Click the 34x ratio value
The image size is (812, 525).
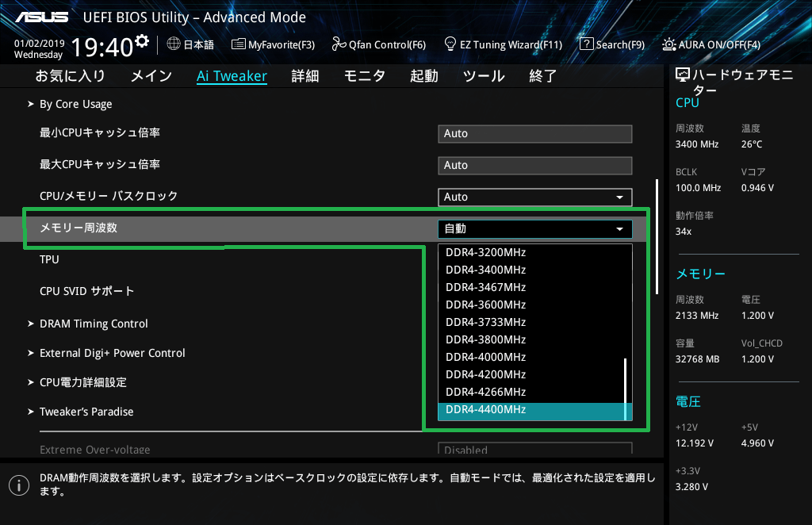(x=683, y=232)
